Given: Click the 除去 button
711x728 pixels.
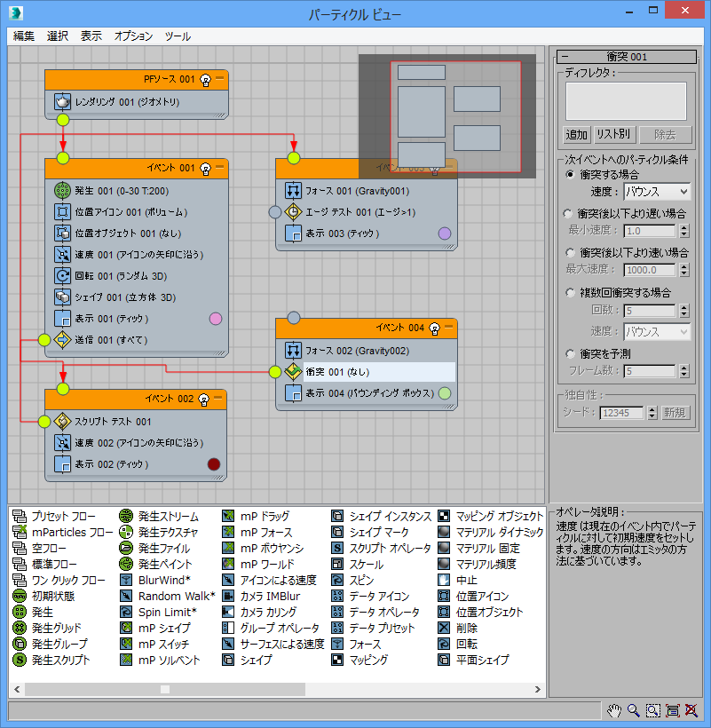Looking at the screenshot, I should 666,135.
